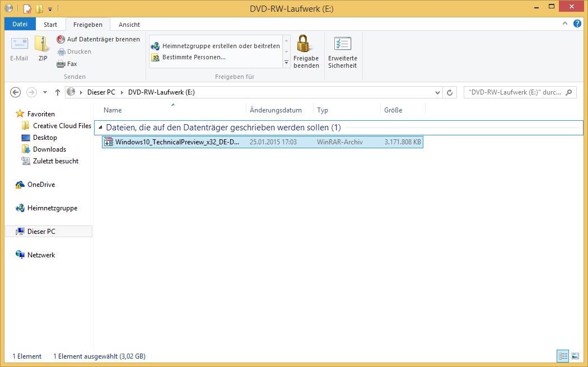Click Dieser PC in the address breadcrumb
The height and width of the screenshot is (367, 588).
(101, 92)
